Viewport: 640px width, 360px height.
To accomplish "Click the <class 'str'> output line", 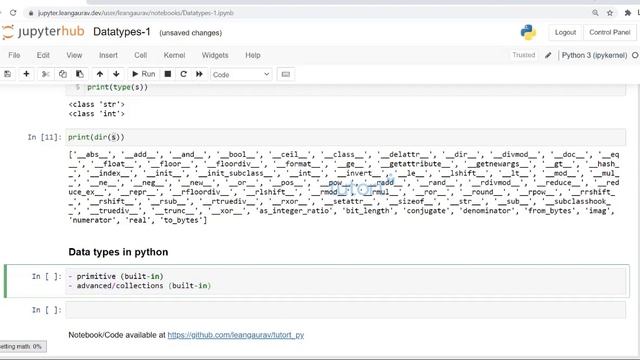I will [97, 104].
